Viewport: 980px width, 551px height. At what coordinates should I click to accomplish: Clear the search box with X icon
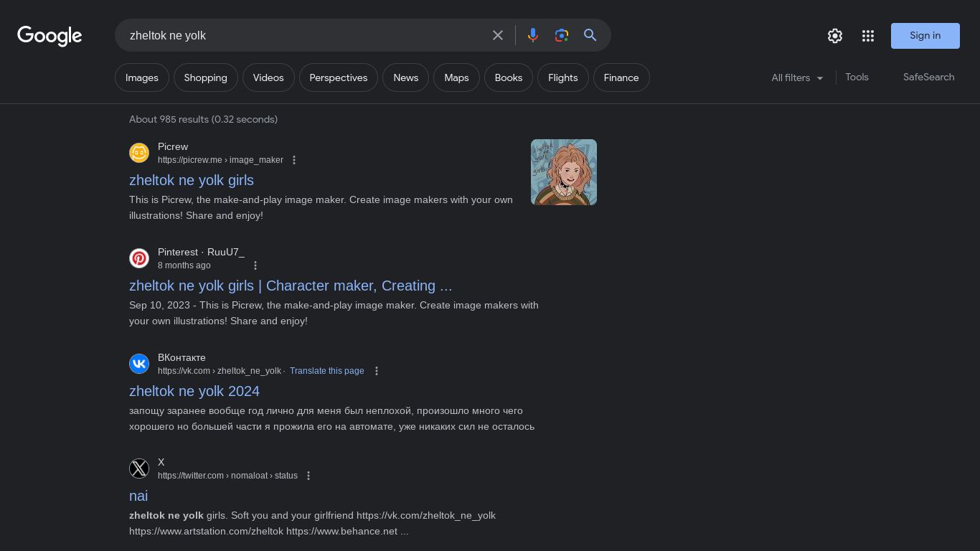coord(498,35)
